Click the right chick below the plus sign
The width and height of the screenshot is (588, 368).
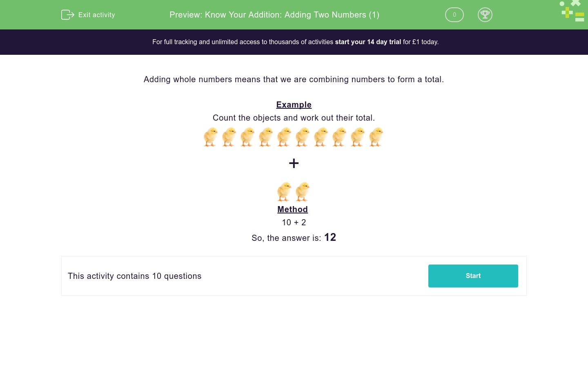click(303, 192)
